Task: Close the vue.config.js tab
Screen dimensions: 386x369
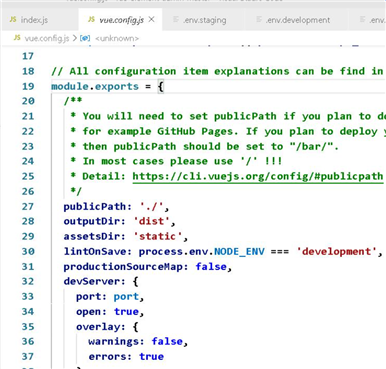Action: pos(151,20)
